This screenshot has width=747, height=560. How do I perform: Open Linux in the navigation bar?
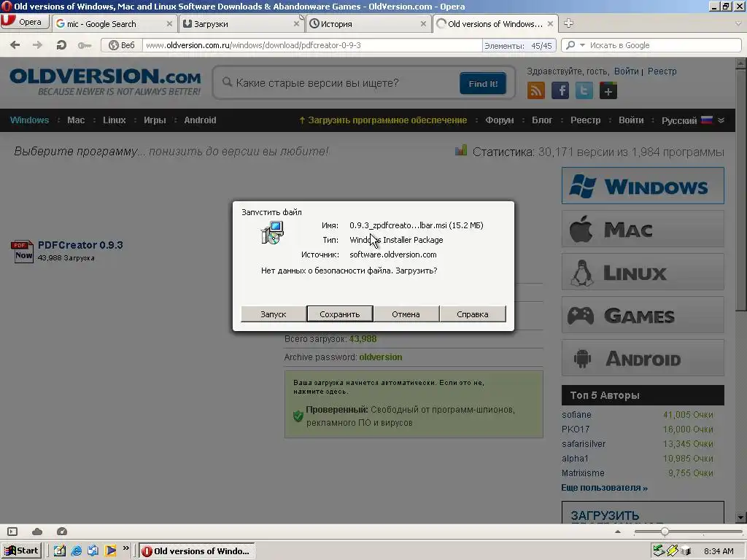coord(115,120)
